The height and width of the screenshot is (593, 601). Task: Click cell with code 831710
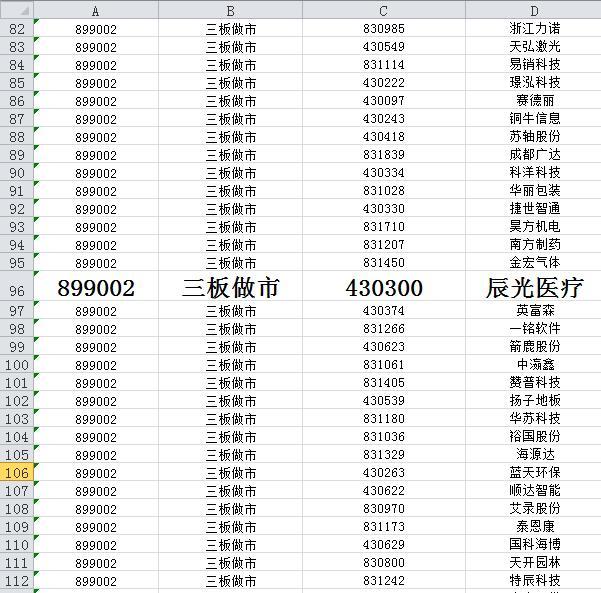click(384, 226)
